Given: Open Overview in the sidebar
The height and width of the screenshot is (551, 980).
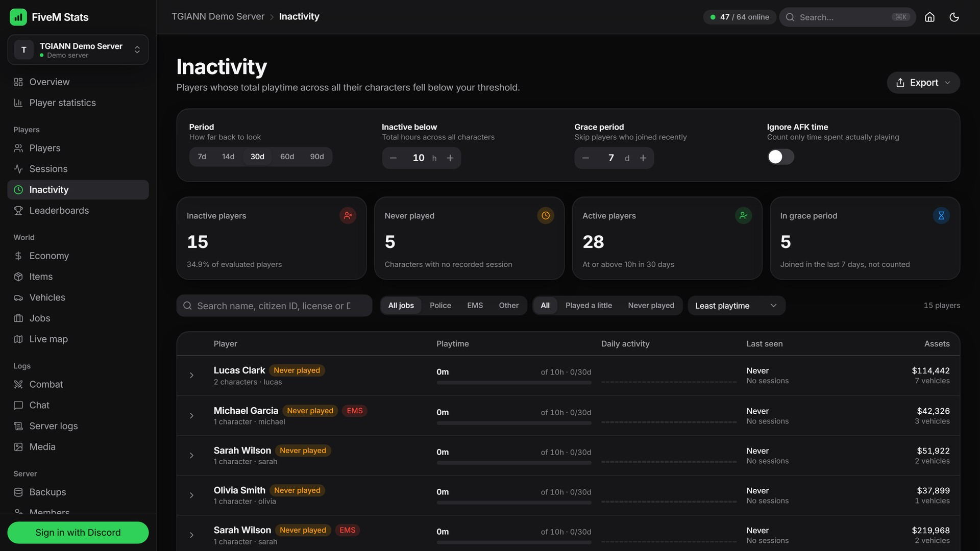Looking at the screenshot, I should coord(78,82).
